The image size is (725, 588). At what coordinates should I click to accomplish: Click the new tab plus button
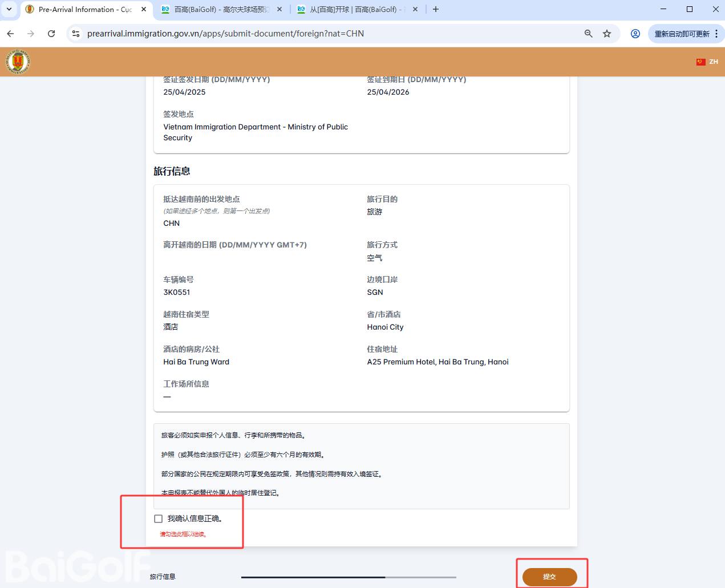click(436, 9)
